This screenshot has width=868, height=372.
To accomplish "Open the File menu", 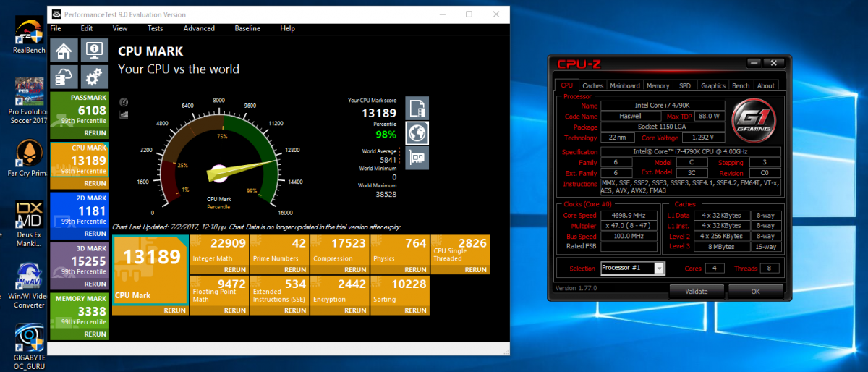I will click(x=55, y=28).
